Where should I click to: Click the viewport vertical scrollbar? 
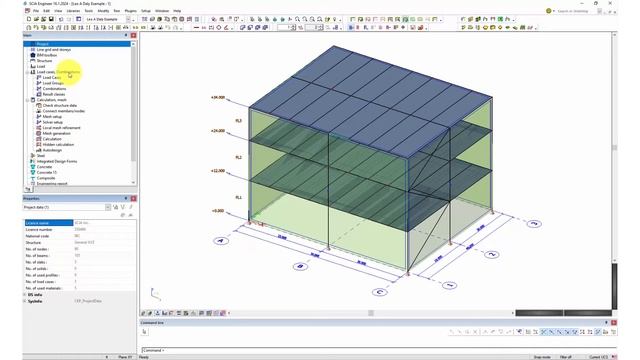(615, 147)
